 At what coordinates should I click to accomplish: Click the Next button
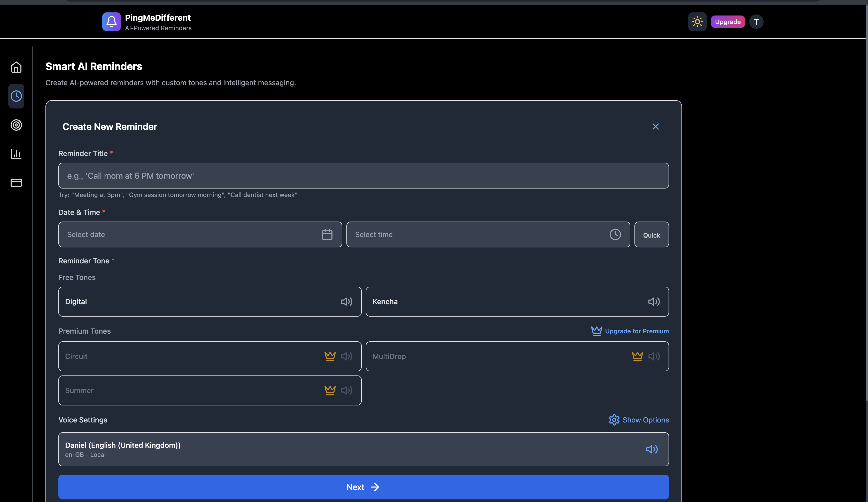click(x=363, y=487)
